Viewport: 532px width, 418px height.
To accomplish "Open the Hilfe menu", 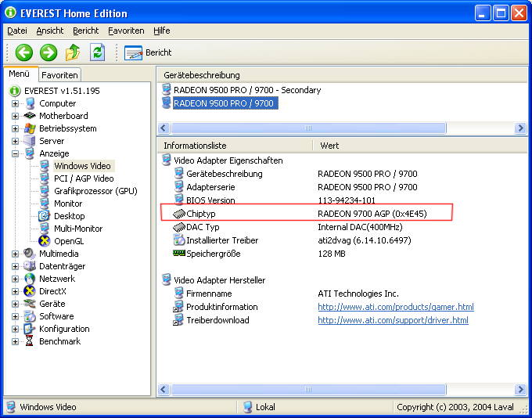I will click(161, 31).
